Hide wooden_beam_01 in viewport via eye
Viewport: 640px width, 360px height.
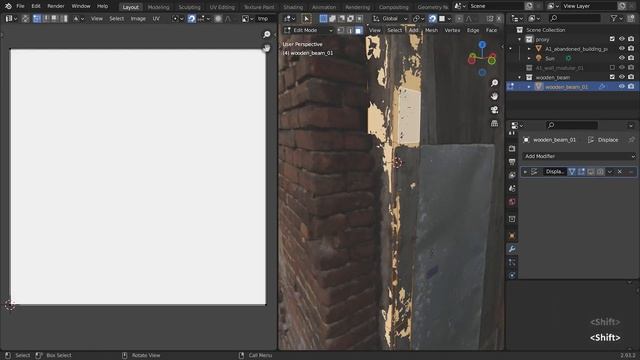point(622,87)
